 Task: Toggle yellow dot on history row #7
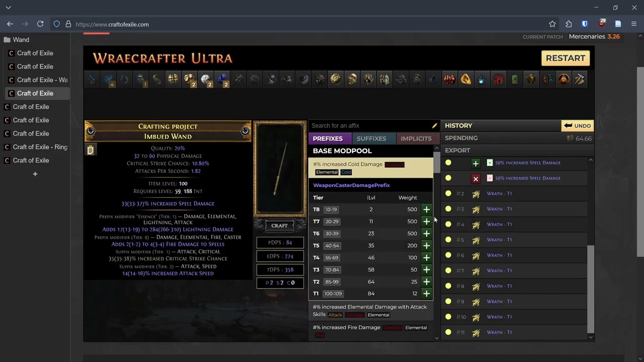tap(448, 270)
